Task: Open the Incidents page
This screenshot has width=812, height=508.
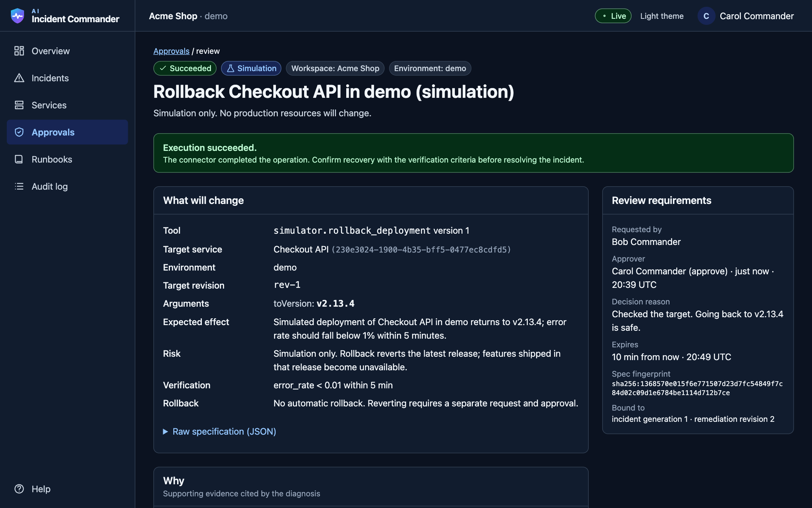Action: pos(67,78)
